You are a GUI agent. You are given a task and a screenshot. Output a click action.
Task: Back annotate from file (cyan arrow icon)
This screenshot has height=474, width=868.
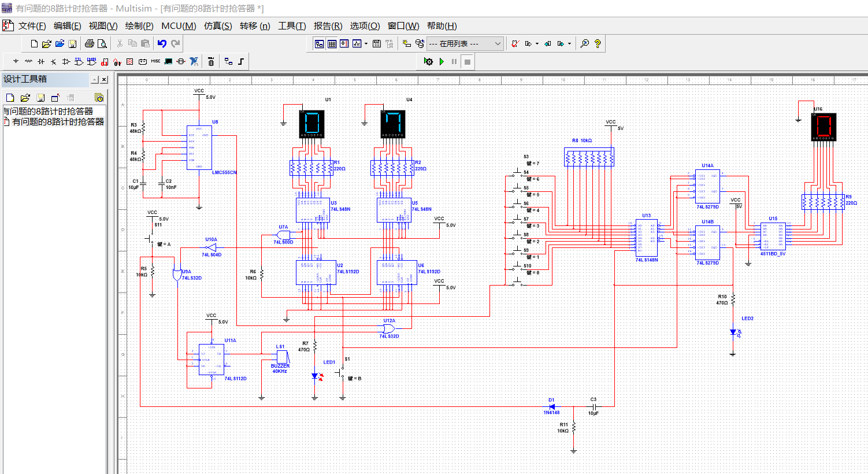[x=548, y=43]
